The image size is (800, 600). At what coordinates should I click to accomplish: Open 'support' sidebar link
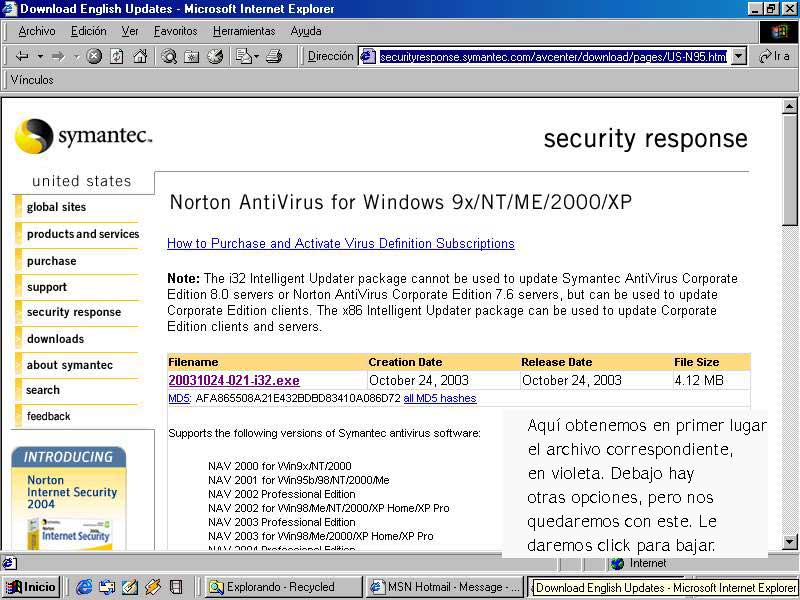[46, 287]
